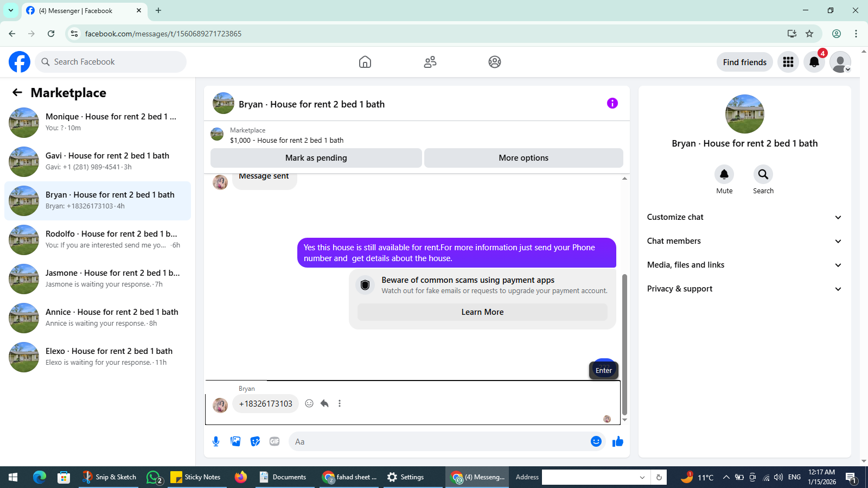The width and height of the screenshot is (868, 488).
Task: Open site information icon in the address bar
Action: (74, 34)
